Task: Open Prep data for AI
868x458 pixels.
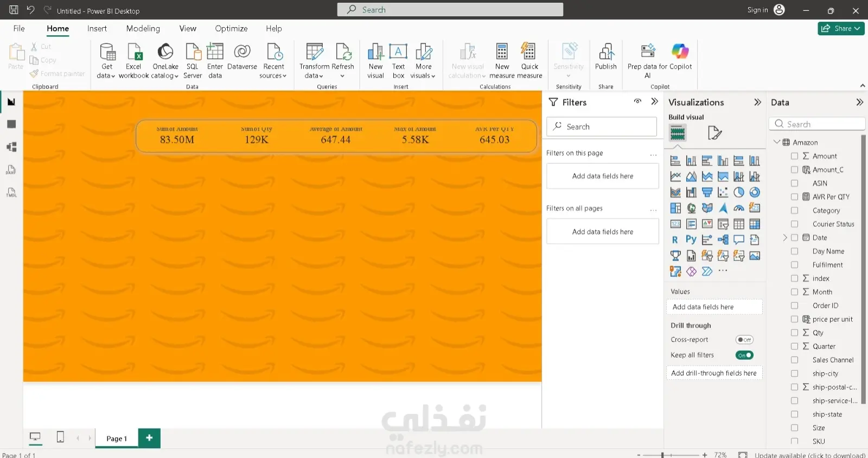Action: pos(648,61)
